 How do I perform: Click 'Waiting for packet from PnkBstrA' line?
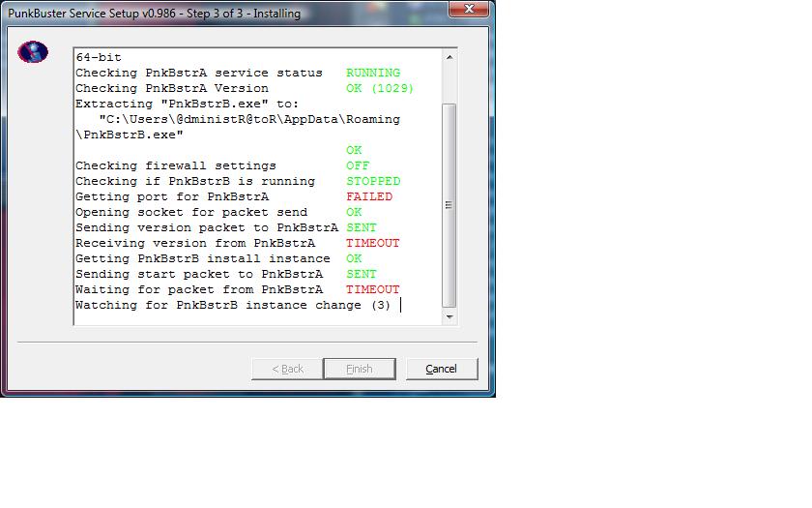[x=199, y=289]
